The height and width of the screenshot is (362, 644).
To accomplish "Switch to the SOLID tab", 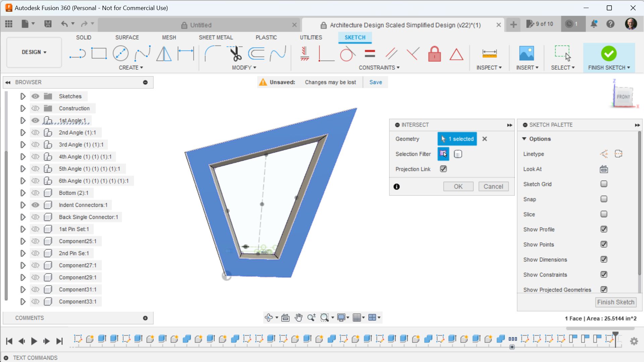I will click(84, 38).
